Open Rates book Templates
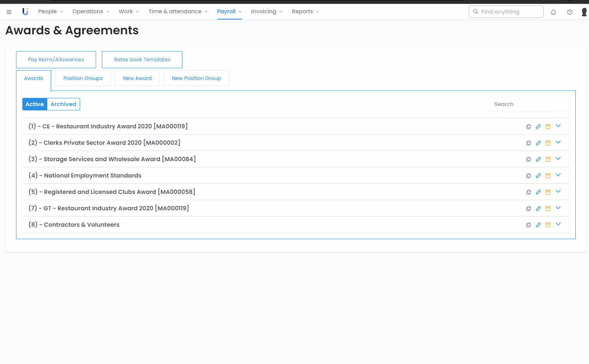The image size is (589, 364). 142,60
